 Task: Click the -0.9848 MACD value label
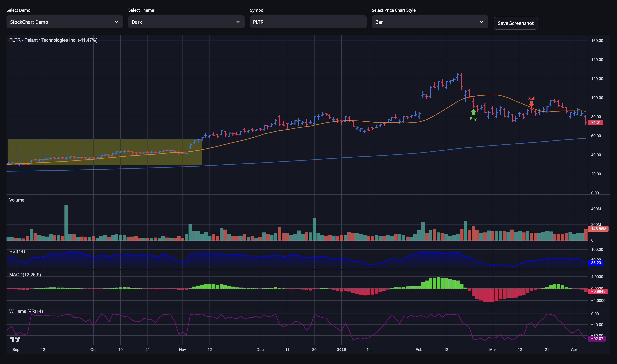598,291
